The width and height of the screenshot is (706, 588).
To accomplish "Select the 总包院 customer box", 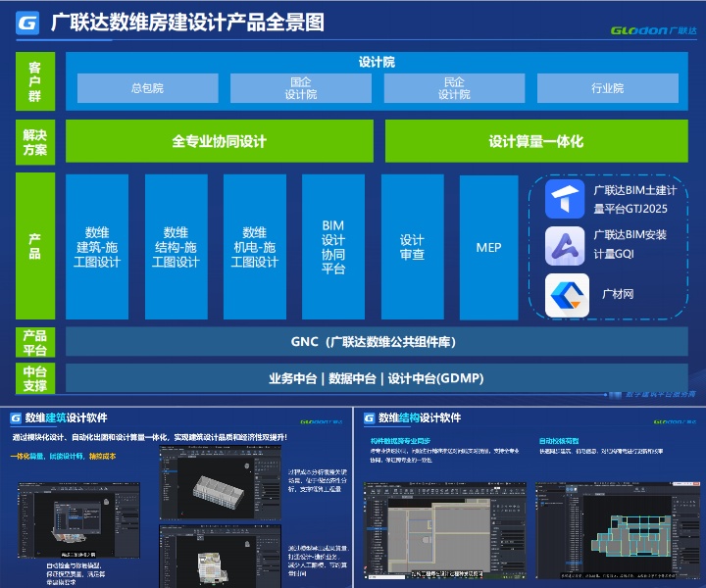I will point(148,88).
